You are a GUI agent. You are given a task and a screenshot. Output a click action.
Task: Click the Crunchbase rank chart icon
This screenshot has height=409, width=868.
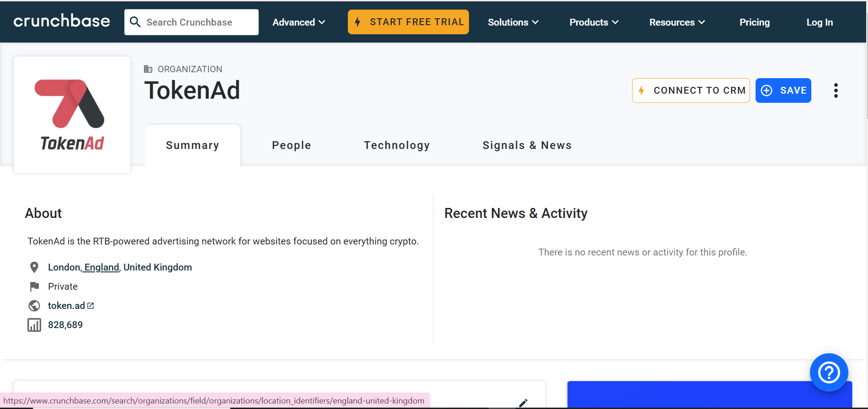[x=34, y=325]
